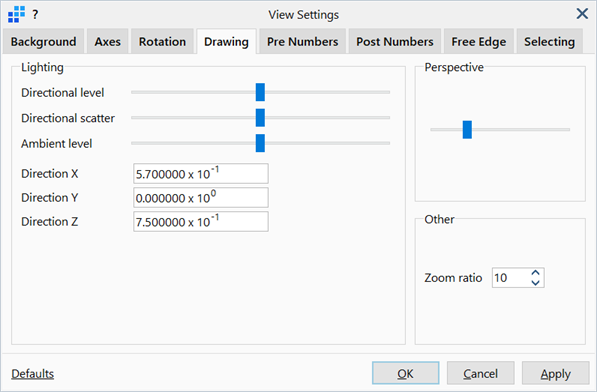
Task: Open the Selecting tab
Action: (549, 41)
